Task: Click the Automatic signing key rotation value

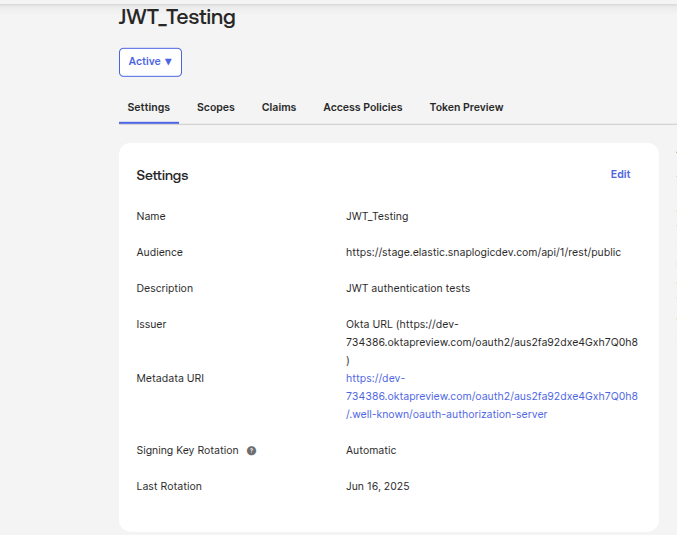Action: [371, 450]
